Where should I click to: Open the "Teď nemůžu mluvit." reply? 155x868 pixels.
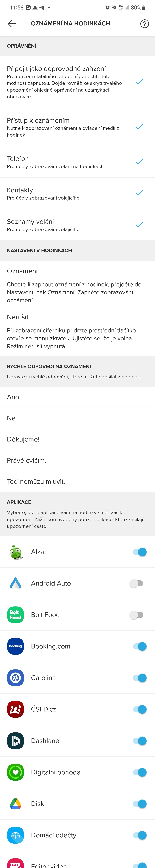[77, 481]
